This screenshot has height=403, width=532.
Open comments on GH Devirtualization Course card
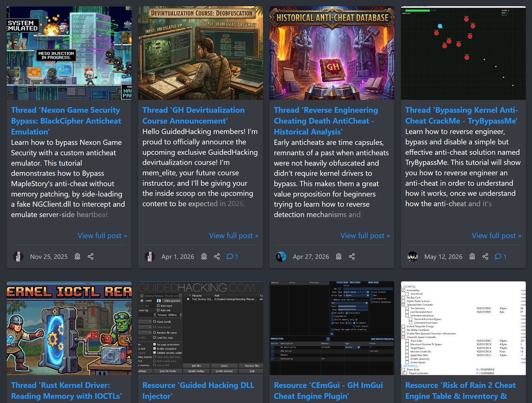tap(232, 257)
